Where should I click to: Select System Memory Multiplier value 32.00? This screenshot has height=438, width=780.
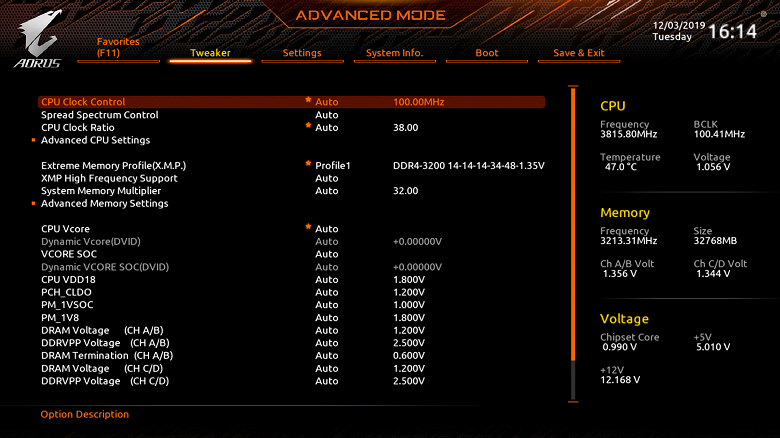pyautogui.click(x=405, y=191)
